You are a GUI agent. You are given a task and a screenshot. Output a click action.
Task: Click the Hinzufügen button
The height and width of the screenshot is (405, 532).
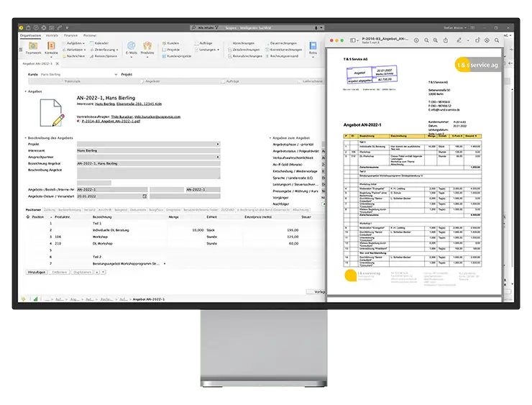37,273
